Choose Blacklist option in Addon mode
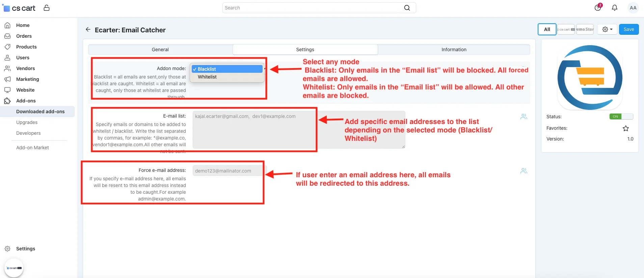This screenshot has height=278, width=644. [207, 69]
